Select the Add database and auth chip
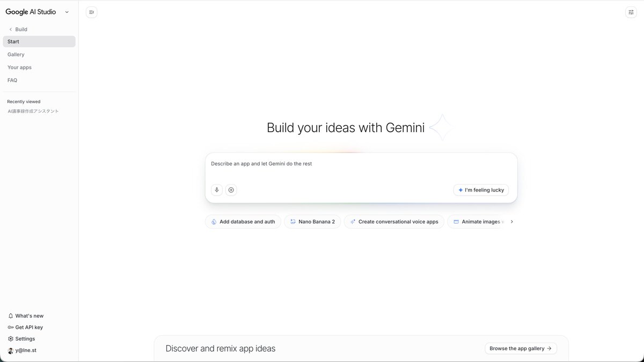The image size is (644, 362). [243, 221]
